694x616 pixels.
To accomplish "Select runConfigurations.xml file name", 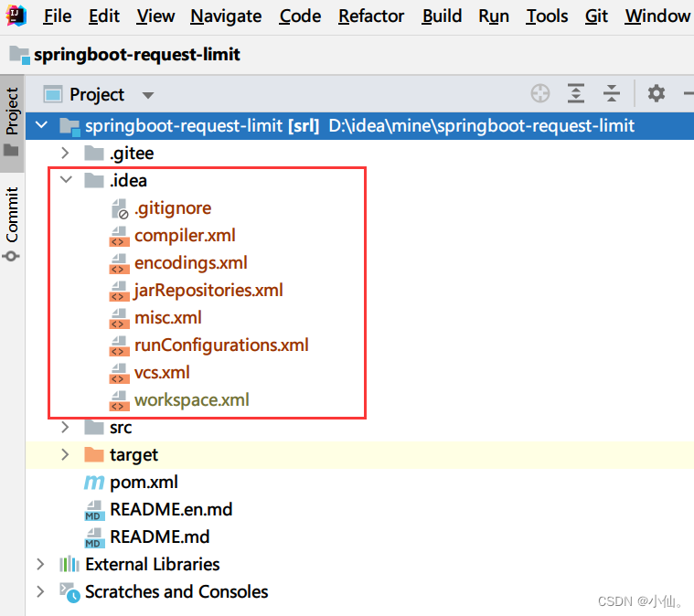I will [x=221, y=345].
